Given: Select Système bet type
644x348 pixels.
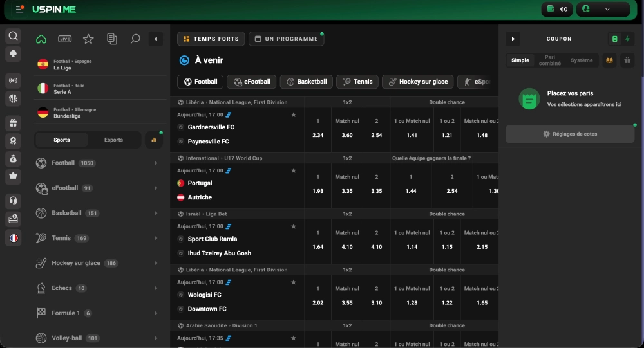Looking at the screenshot, I should 582,60.
